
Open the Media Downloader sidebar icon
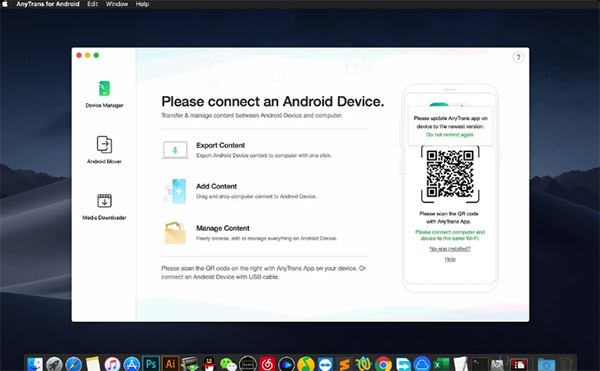[104, 200]
